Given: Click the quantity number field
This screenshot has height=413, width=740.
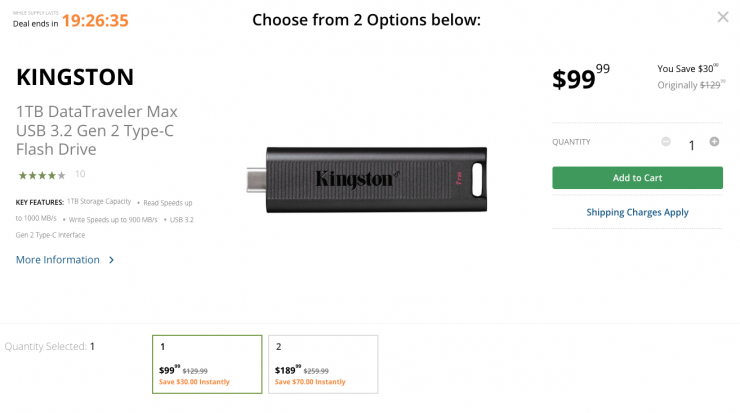Looking at the screenshot, I should pos(690,145).
